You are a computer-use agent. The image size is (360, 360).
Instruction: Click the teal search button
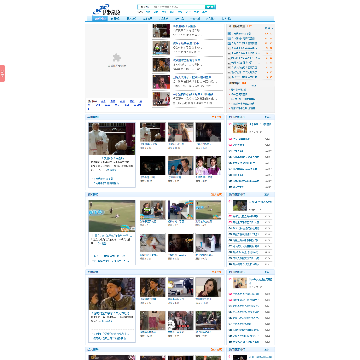(210, 7)
